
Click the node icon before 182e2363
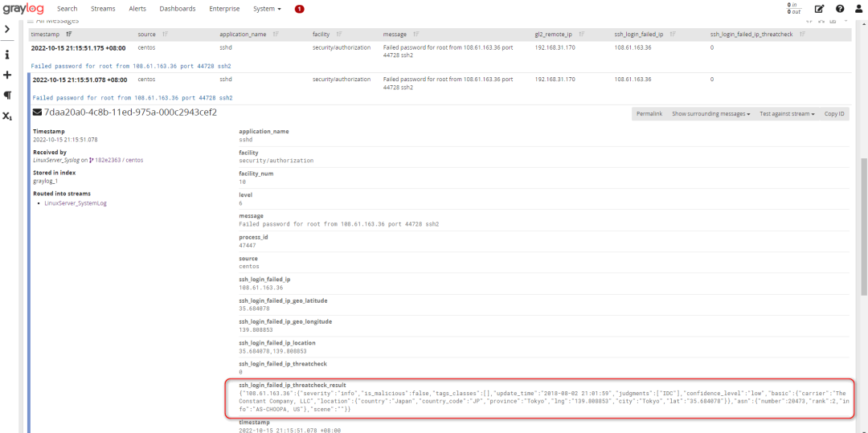coord(91,160)
